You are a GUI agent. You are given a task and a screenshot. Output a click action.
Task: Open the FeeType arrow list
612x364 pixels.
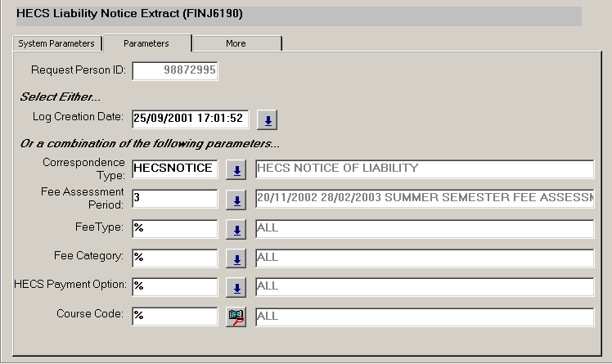[x=236, y=230]
